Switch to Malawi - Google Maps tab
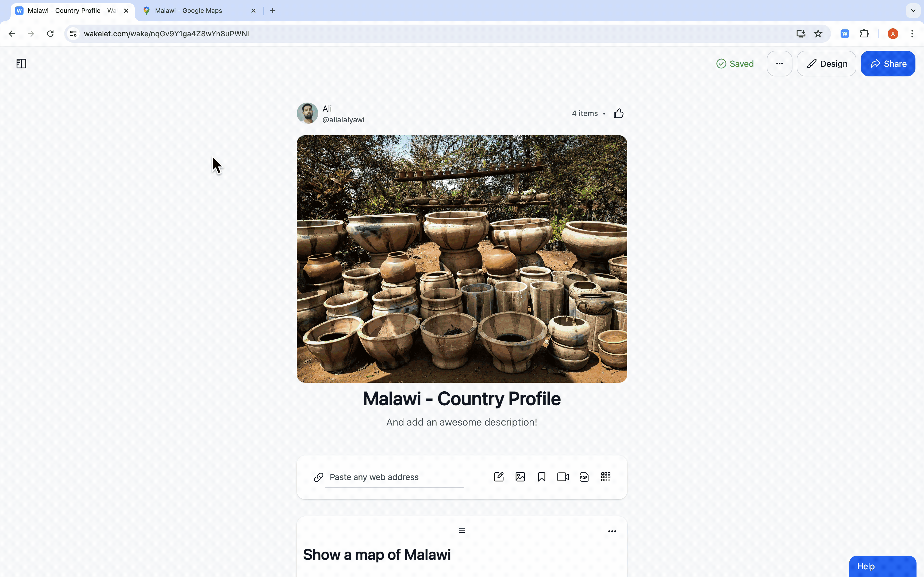This screenshot has height=577, width=924. point(188,11)
